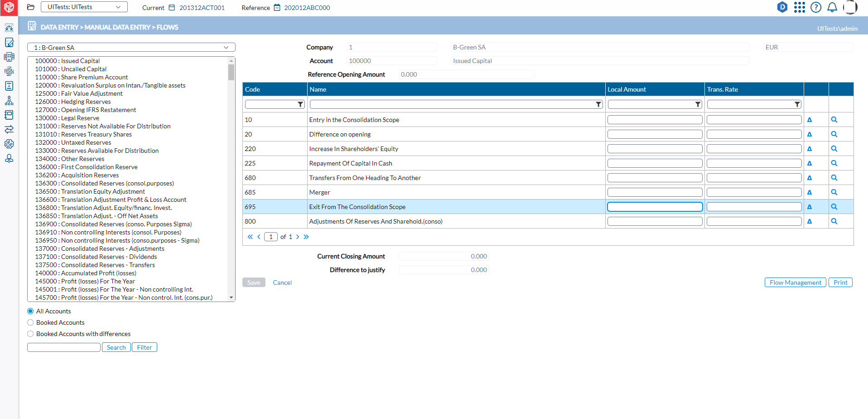
Task: Click the triangle icon in row 225
Action: (x=810, y=163)
